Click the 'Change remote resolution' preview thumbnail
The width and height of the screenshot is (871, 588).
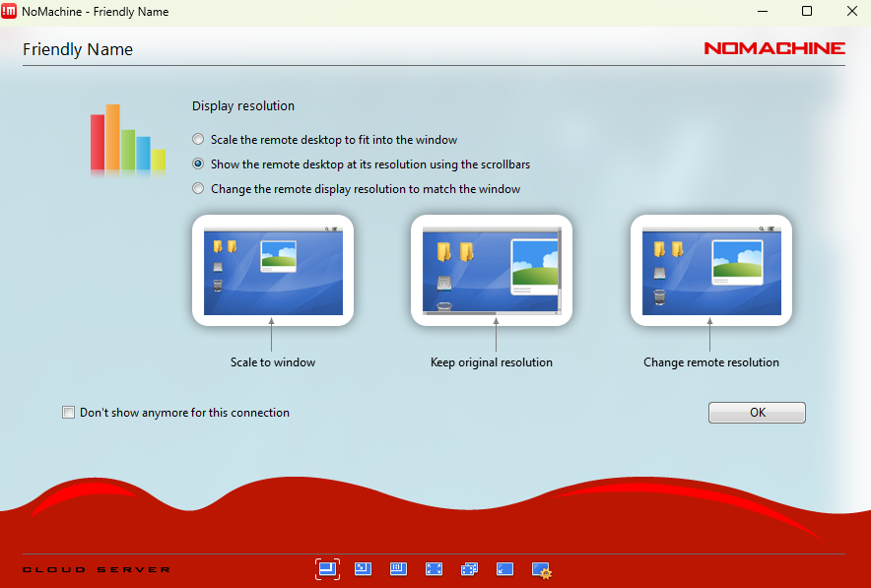tap(710, 271)
